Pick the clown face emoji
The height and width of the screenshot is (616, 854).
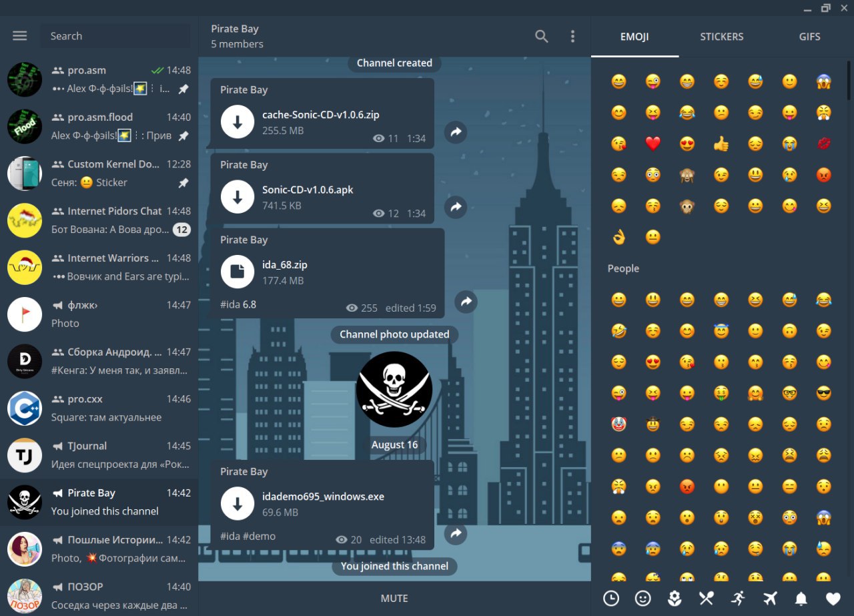point(619,424)
